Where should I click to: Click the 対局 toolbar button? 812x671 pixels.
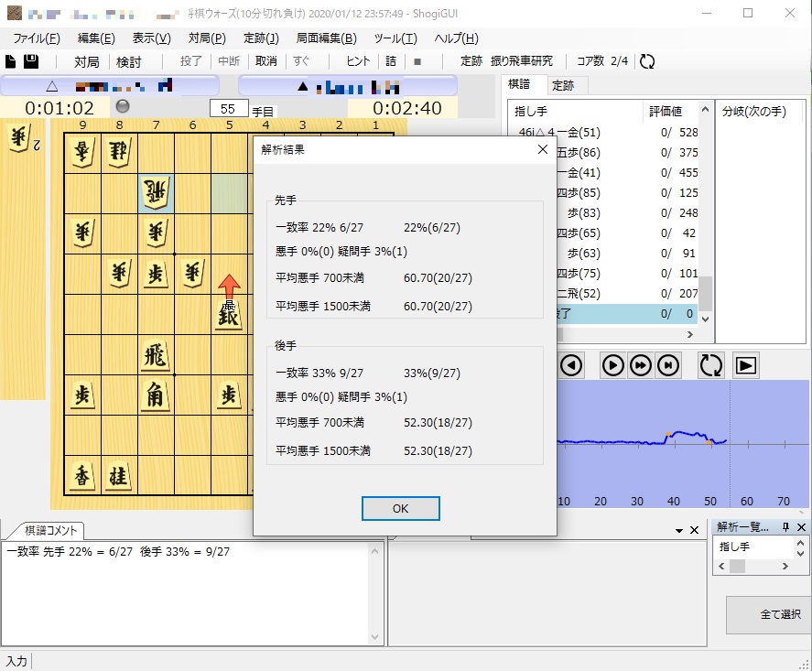pos(86,61)
